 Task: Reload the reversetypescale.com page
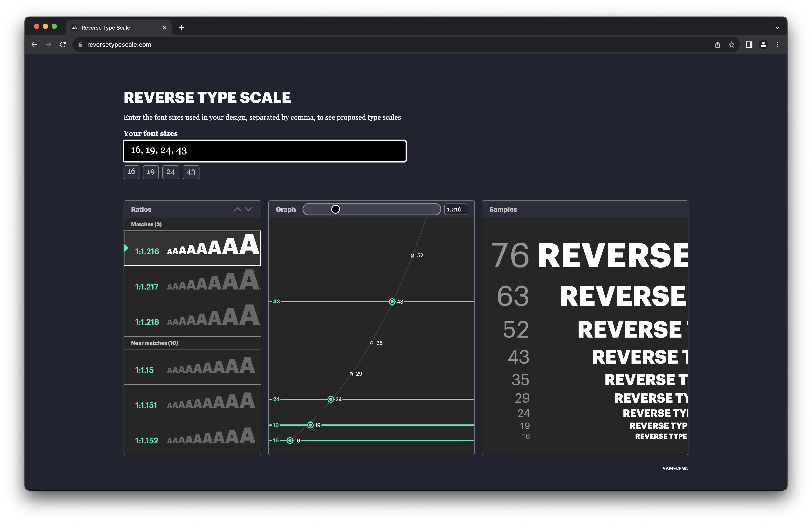[63, 45]
